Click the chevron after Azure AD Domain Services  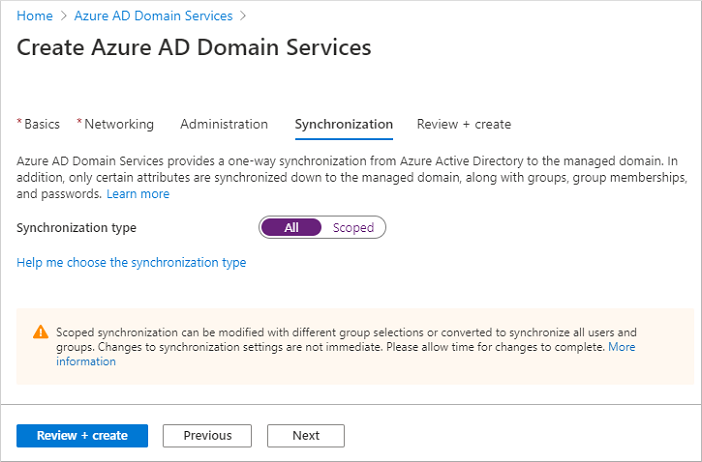(243, 16)
